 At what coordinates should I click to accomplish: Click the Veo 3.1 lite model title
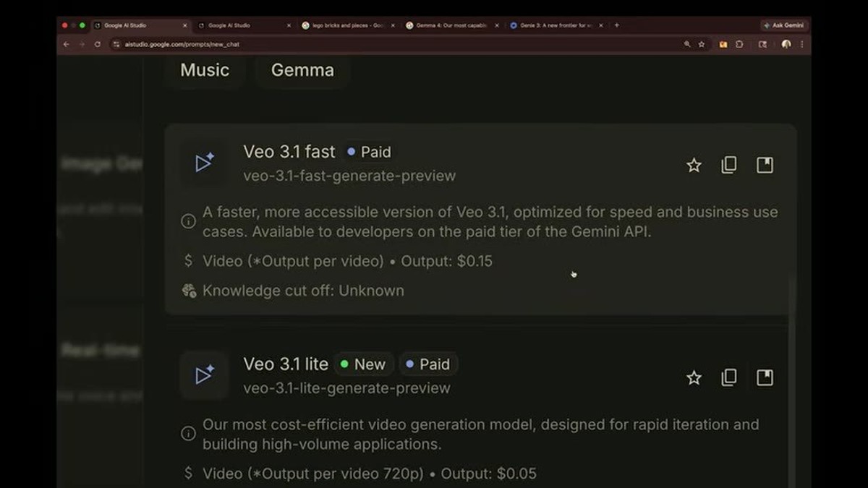click(286, 364)
